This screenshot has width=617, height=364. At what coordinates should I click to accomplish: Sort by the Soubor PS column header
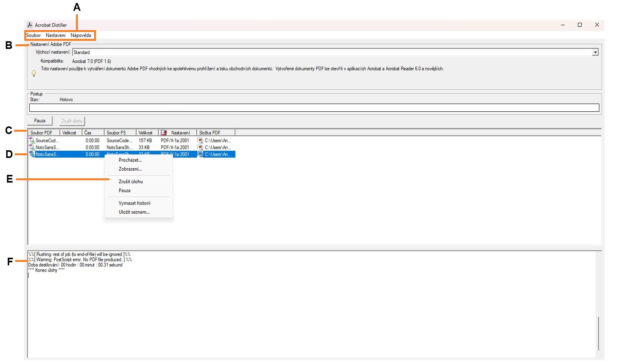pyautogui.click(x=120, y=133)
